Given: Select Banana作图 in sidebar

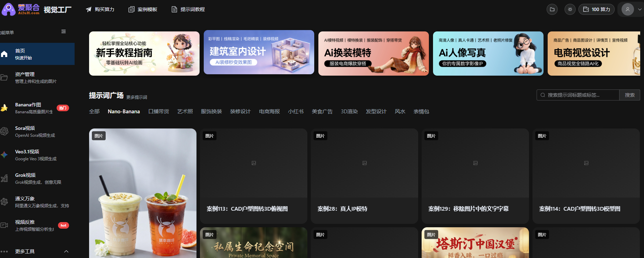Looking at the screenshot, I should click(35, 108).
